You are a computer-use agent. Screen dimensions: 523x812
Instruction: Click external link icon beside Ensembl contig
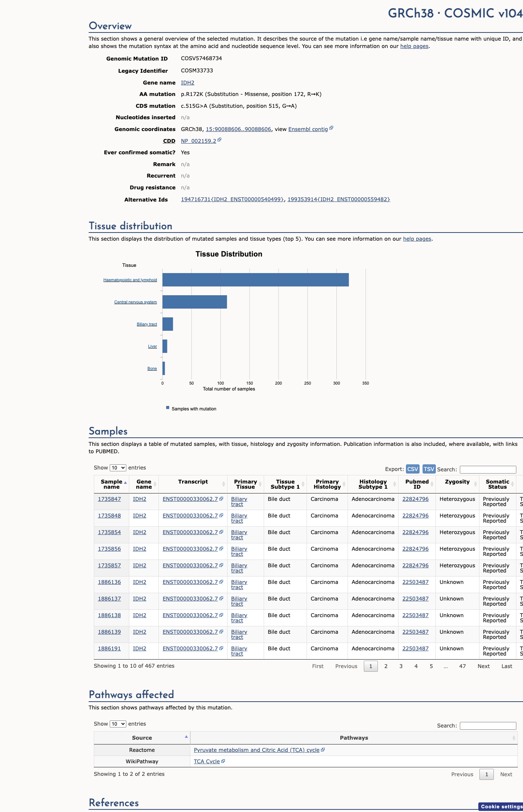click(x=331, y=128)
